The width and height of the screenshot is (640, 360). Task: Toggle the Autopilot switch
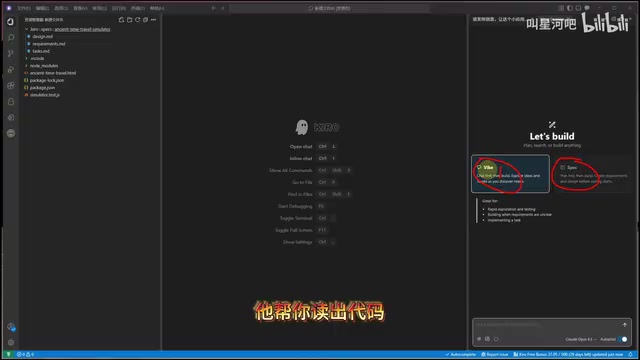[x=623, y=339]
